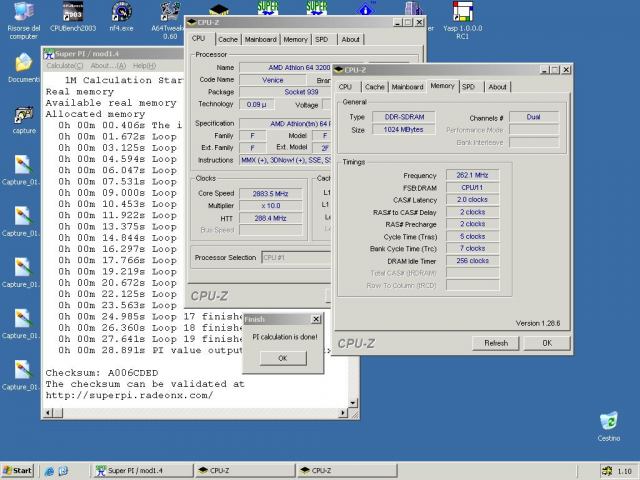Click the Show Desktop quick launch icon
The image size is (640, 480).
point(63,471)
